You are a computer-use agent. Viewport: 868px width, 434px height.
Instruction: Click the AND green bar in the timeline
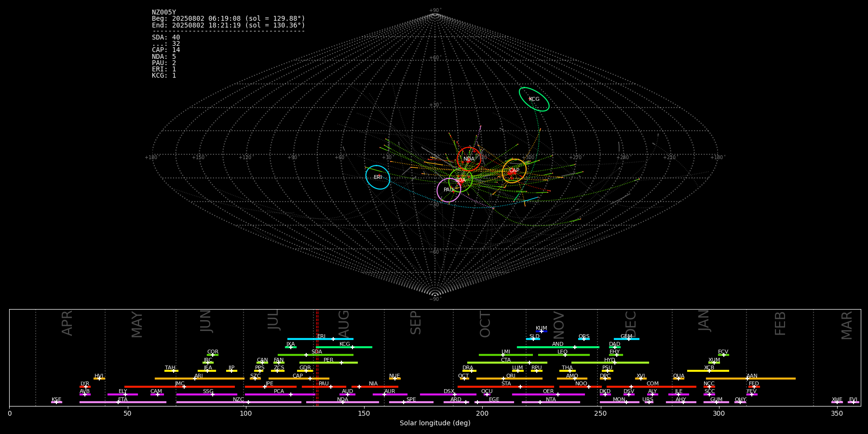558,347
